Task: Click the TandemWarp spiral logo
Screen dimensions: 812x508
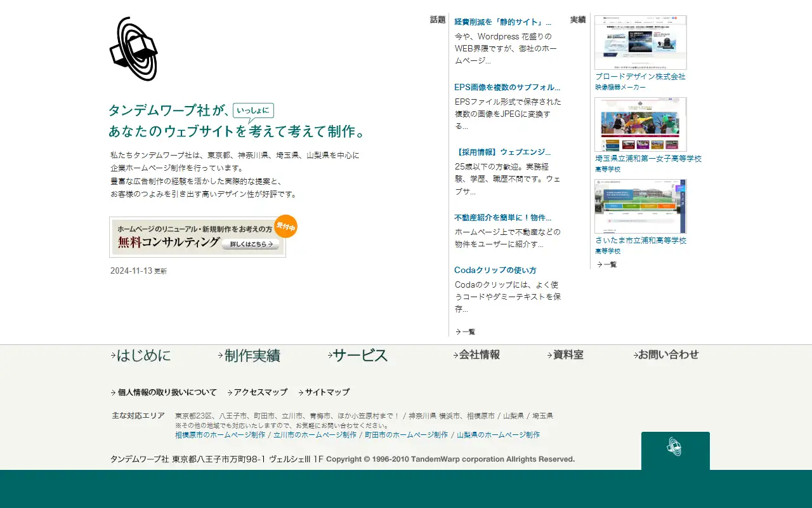Action: (134, 49)
